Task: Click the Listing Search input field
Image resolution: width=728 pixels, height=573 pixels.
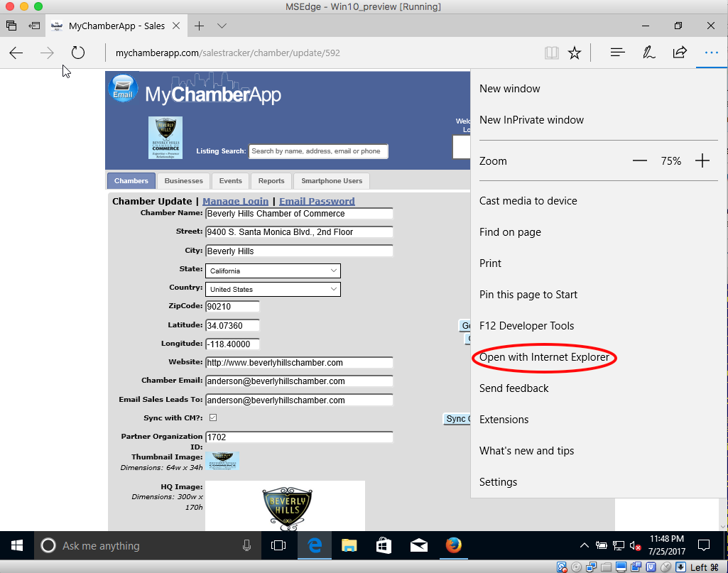Action: (x=318, y=151)
